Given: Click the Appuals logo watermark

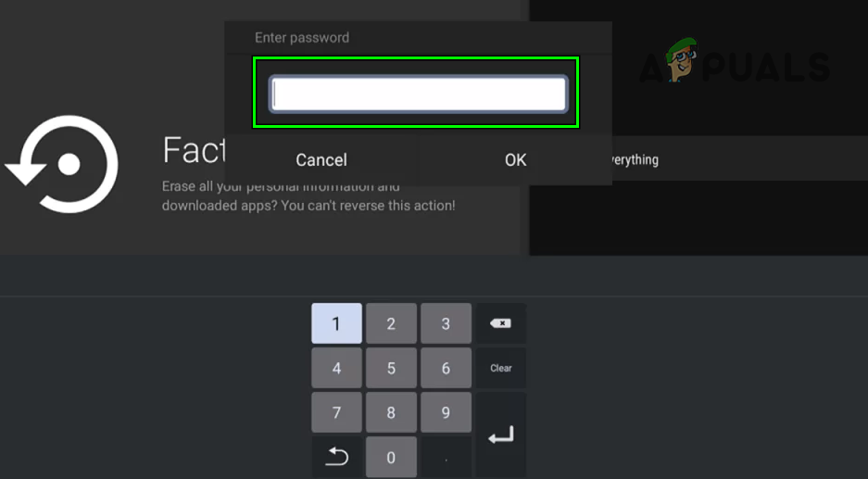Looking at the screenshot, I should (735, 61).
